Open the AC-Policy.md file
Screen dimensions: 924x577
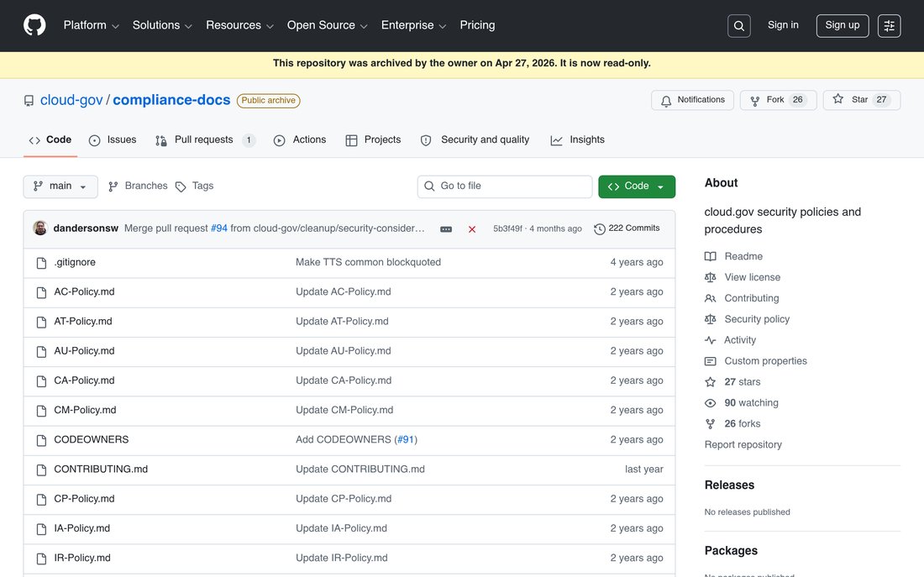pyautogui.click(x=84, y=291)
